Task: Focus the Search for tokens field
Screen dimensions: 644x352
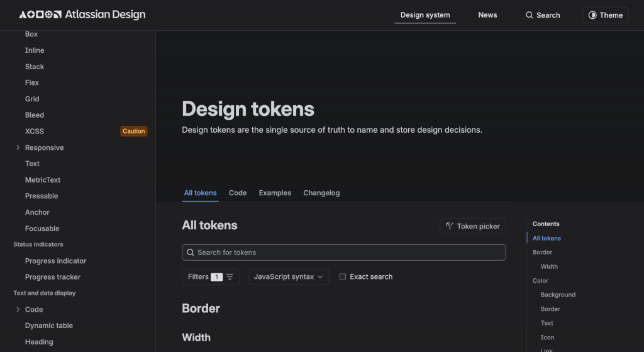Action: point(344,253)
